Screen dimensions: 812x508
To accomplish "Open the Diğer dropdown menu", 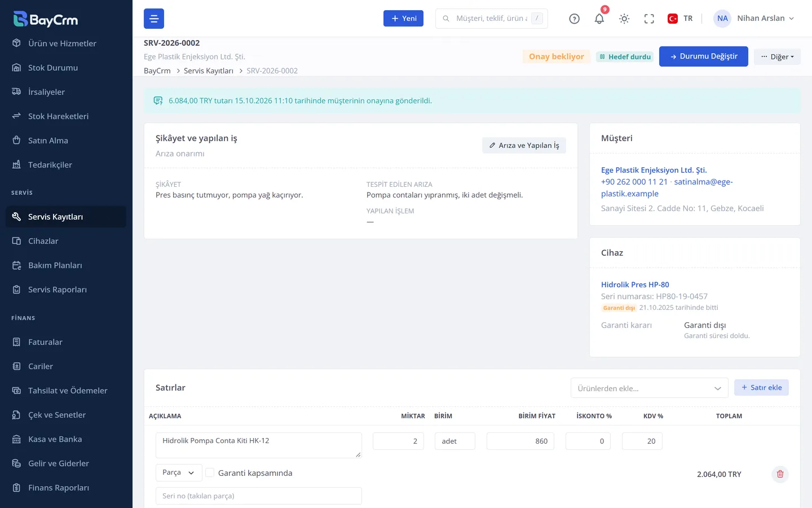I will tap(777, 56).
